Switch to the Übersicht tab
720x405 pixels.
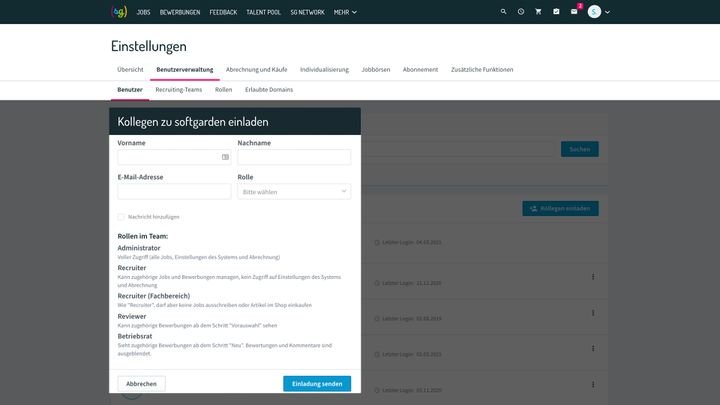[130, 70]
